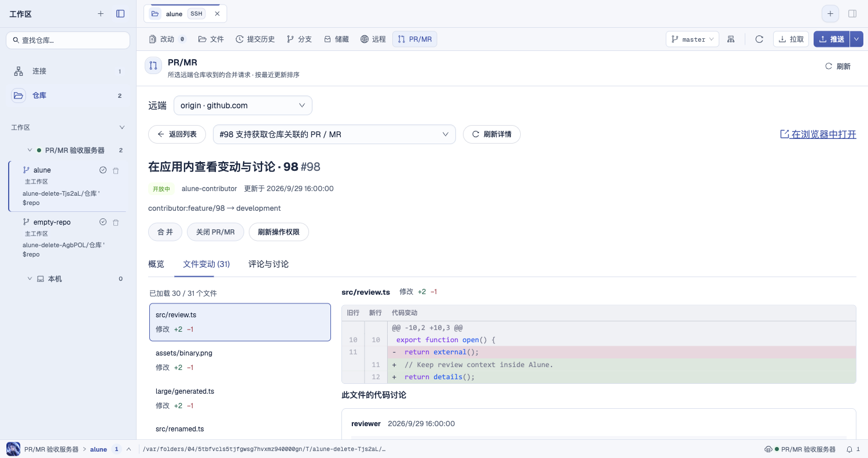
Task: Select src/renamed.ts in file list
Action: [x=240, y=429]
